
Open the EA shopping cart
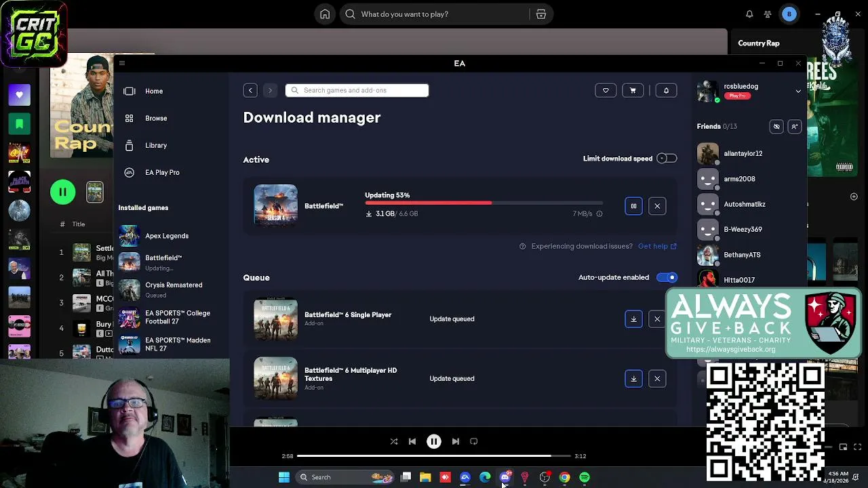[633, 90]
